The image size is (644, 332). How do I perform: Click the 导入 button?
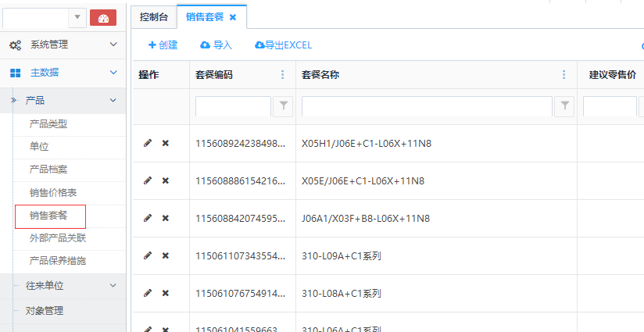pos(216,45)
